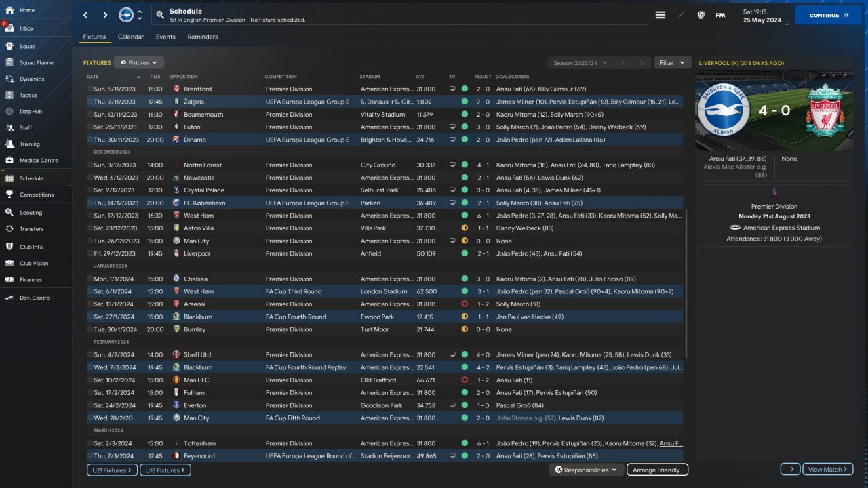Screen dimensions: 868x488
Task: Go to the Medical Centre icon
Action: point(10,161)
